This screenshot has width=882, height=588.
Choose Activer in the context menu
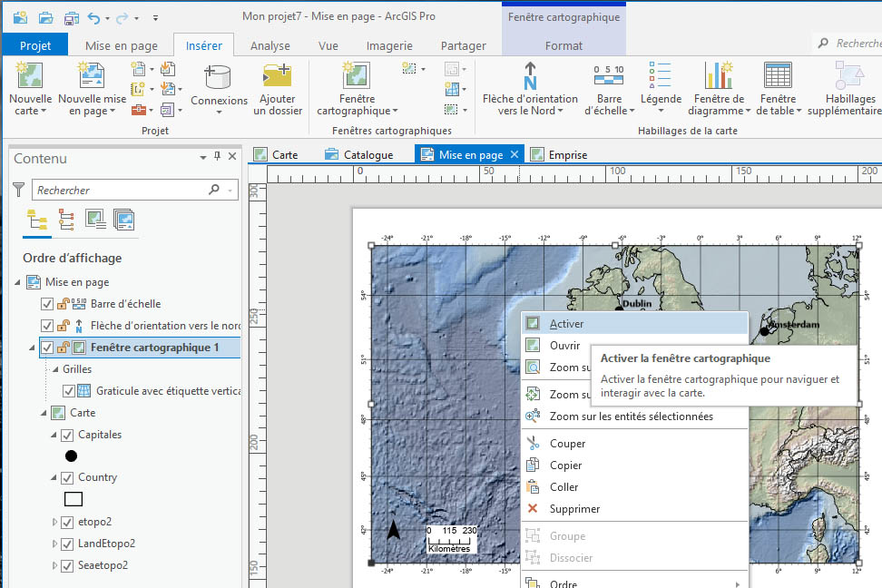click(566, 324)
